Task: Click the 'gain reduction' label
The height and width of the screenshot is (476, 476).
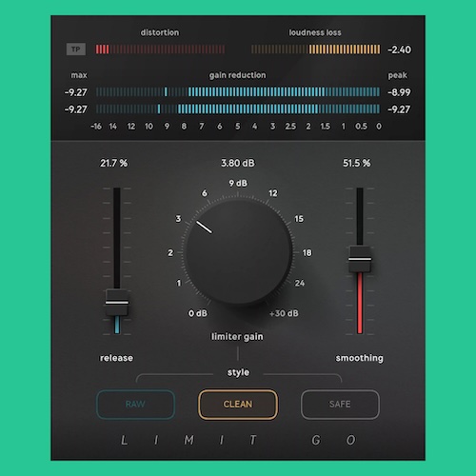Action: tap(237, 75)
